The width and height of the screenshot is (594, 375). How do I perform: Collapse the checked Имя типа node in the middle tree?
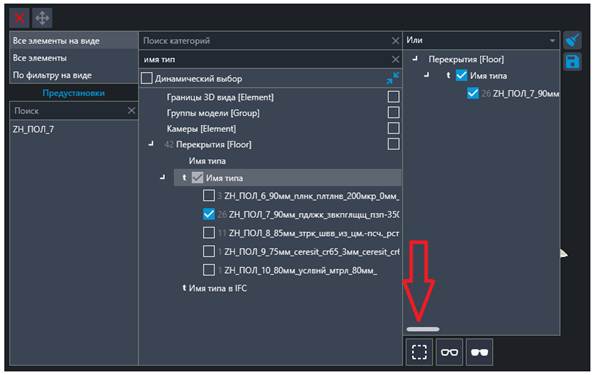tap(163, 177)
